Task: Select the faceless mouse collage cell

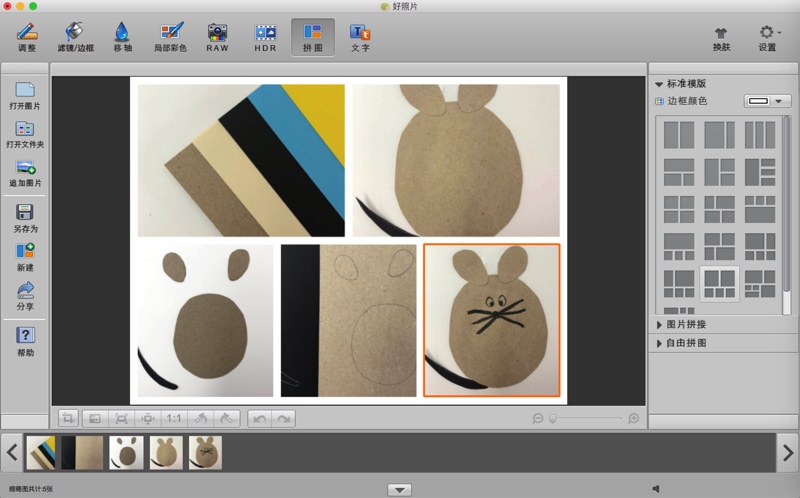Action: [456, 160]
